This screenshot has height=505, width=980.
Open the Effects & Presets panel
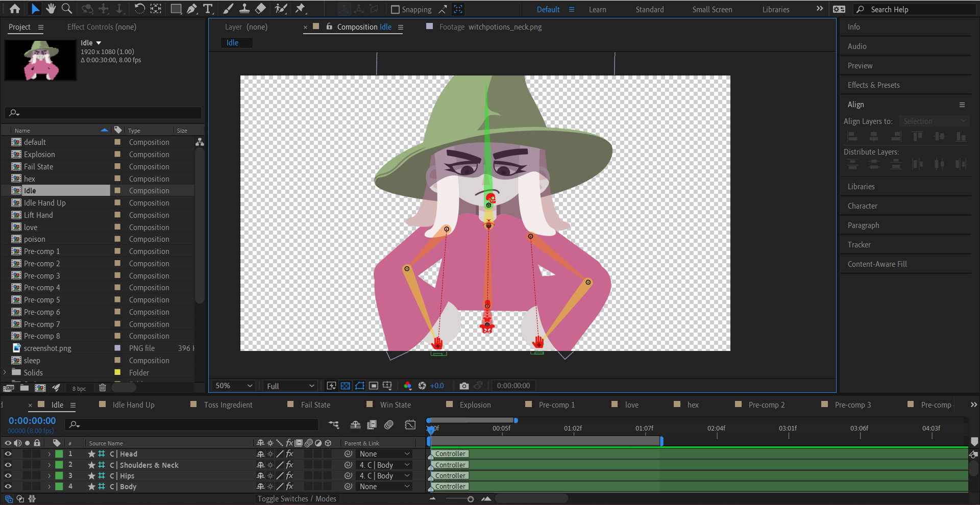pyautogui.click(x=873, y=85)
